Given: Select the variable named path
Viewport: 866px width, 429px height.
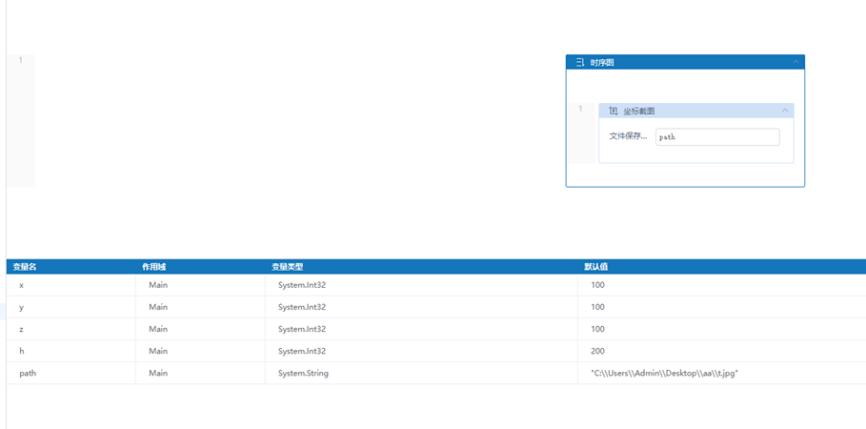Looking at the screenshot, I should 28,373.
